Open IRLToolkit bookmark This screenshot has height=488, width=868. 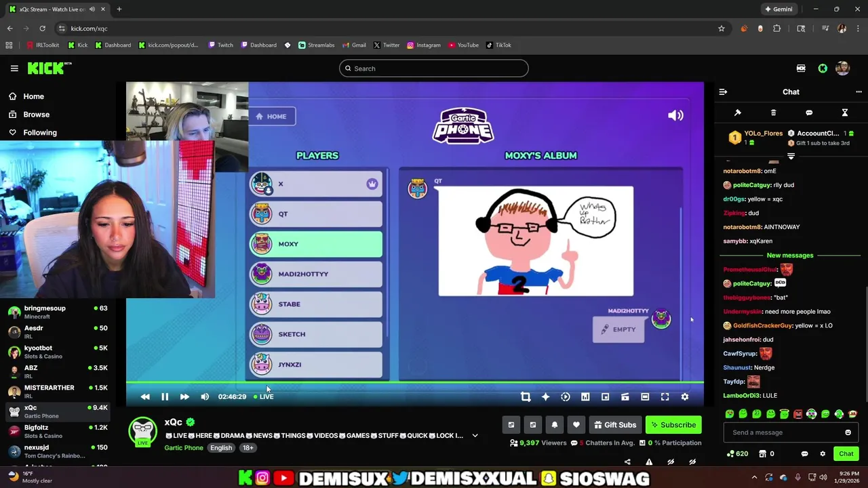tap(43, 45)
